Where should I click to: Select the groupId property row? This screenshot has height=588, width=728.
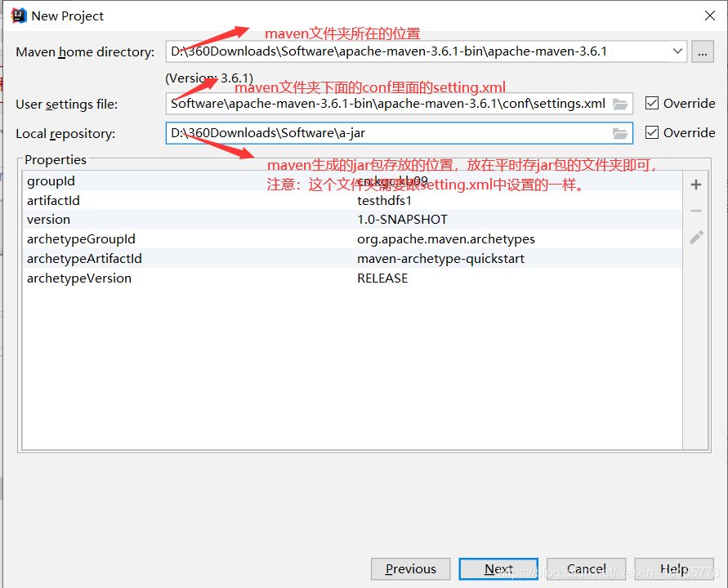coord(352,181)
